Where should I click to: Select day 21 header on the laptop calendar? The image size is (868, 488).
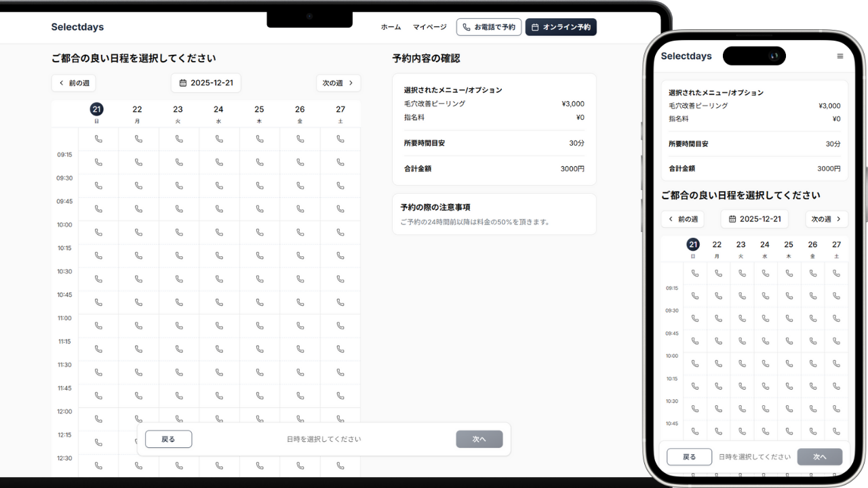pos(97,113)
